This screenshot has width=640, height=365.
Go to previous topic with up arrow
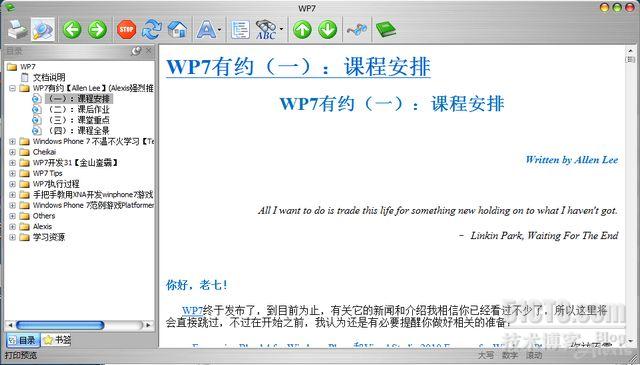point(302,30)
